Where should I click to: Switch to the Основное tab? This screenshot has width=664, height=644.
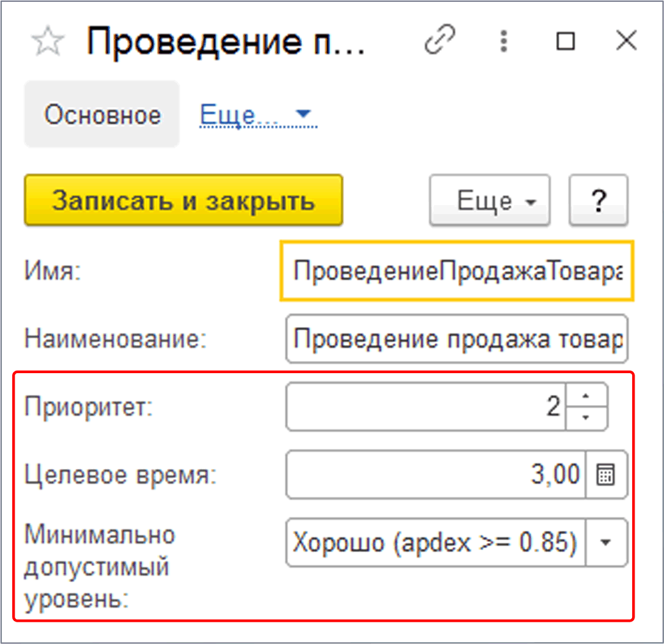point(102,116)
